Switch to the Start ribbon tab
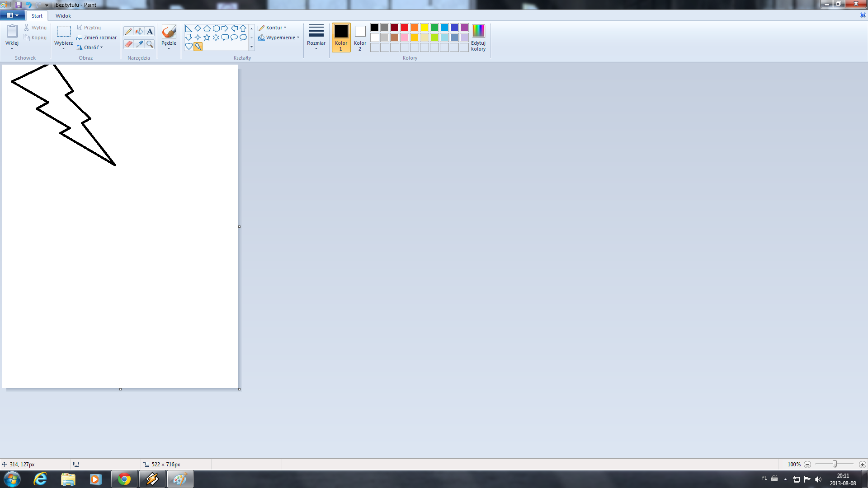Image resolution: width=868 pixels, height=488 pixels. tap(37, 16)
